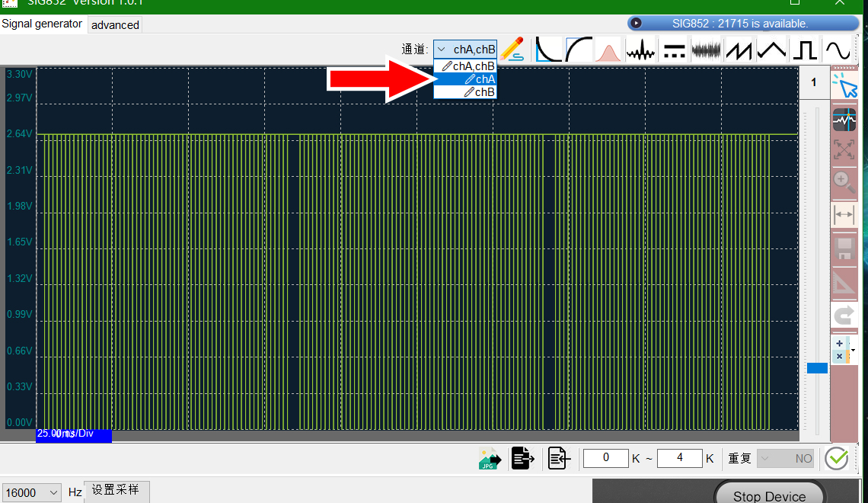This screenshot has width=868, height=503.
Task: Click the vertical amplitude slider handle
Action: click(x=817, y=368)
